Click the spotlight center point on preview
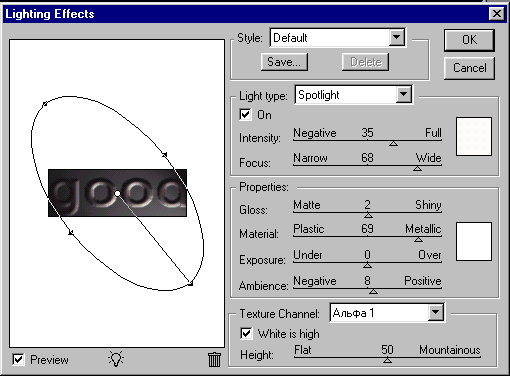Image resolution: width=510 pixels, height=376 pixels. point(117,193)
